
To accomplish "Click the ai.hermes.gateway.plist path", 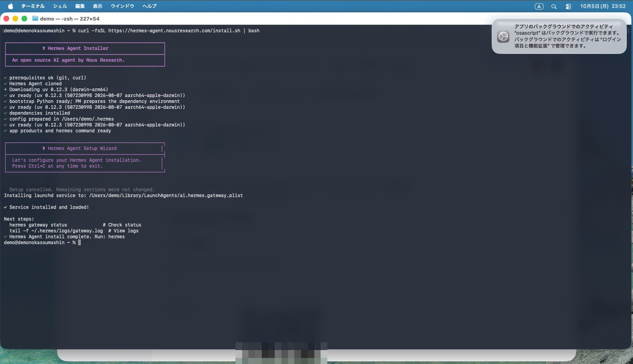I will (166, 195).
